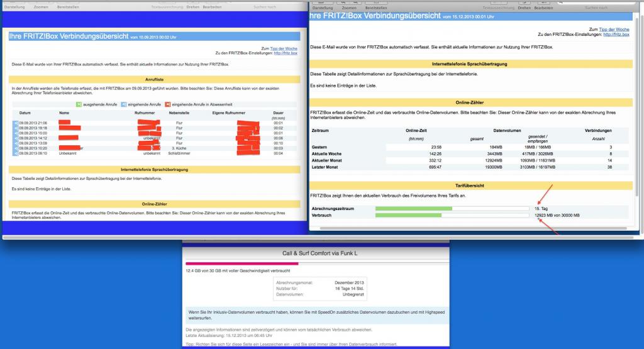
Task: Click the Dezember 2013 billing month value
Action: (x=349, y=282)
